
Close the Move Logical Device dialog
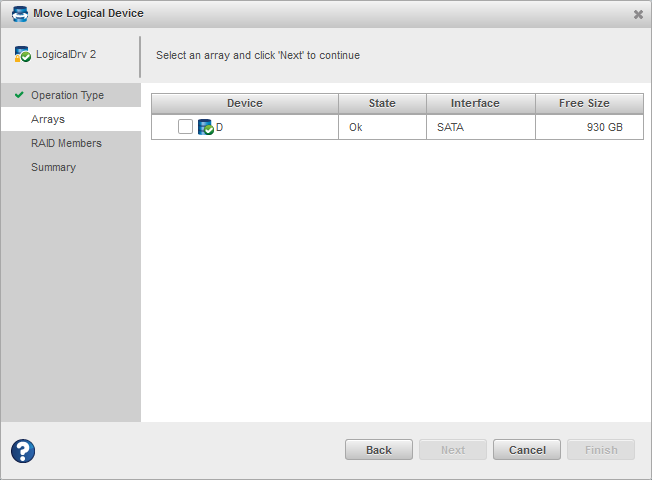point(638,14)
